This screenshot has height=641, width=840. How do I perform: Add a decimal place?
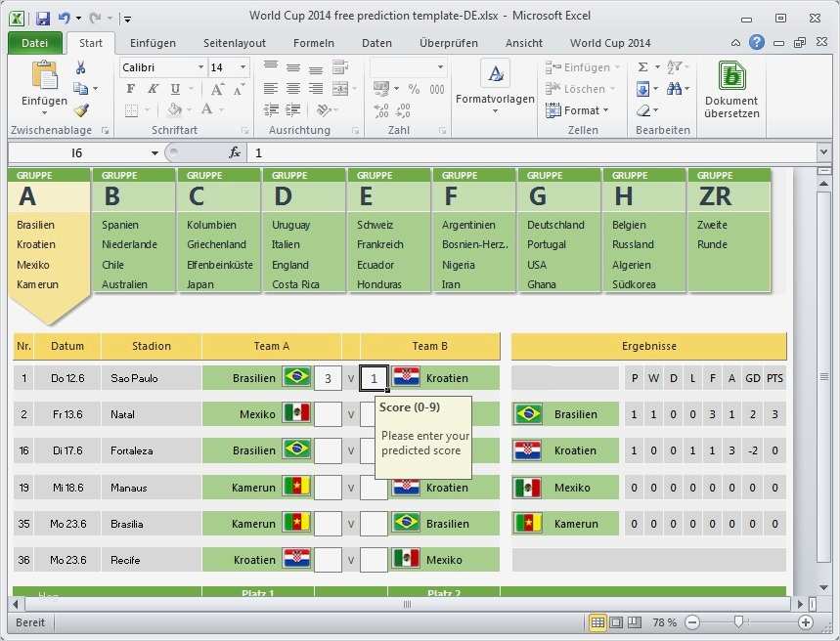(x=381, y=110)
